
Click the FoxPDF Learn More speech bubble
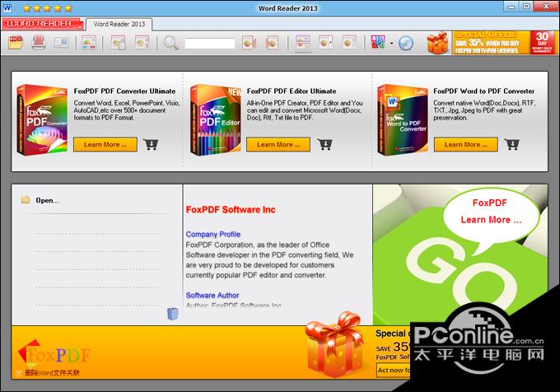click(x=491, y=216)
